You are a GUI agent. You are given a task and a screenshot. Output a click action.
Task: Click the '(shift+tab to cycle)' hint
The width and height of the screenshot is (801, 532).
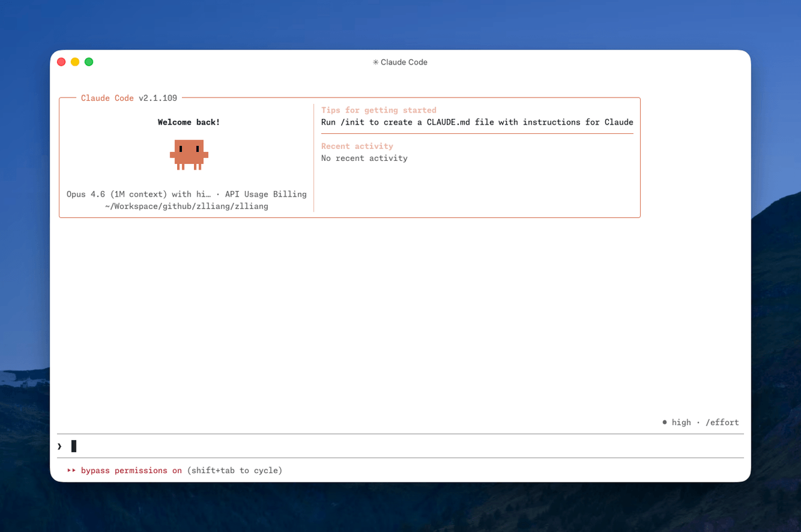(x=235, y=471)
